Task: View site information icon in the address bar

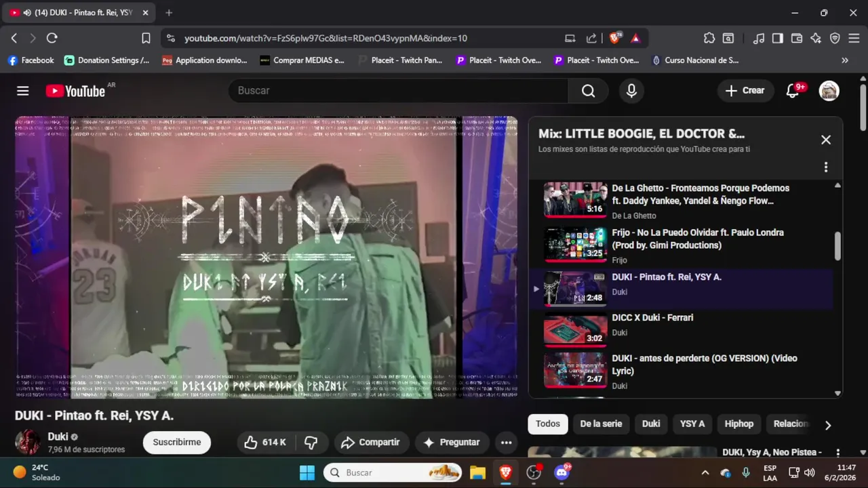Action: 170,39
